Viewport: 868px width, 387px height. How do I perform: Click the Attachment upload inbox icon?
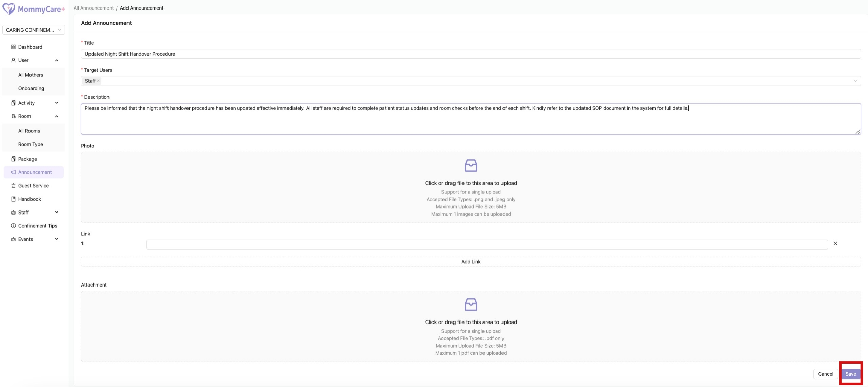click(x=471, y=305)
